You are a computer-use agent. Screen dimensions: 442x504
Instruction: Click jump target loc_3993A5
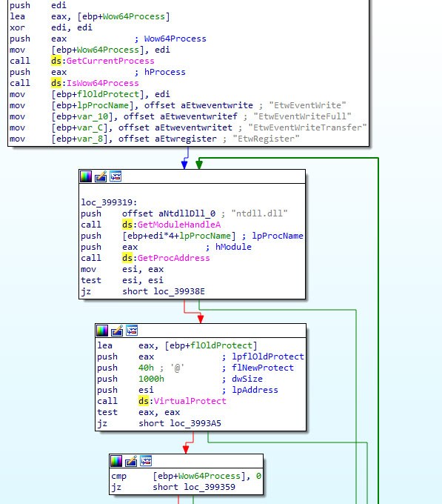195,423
